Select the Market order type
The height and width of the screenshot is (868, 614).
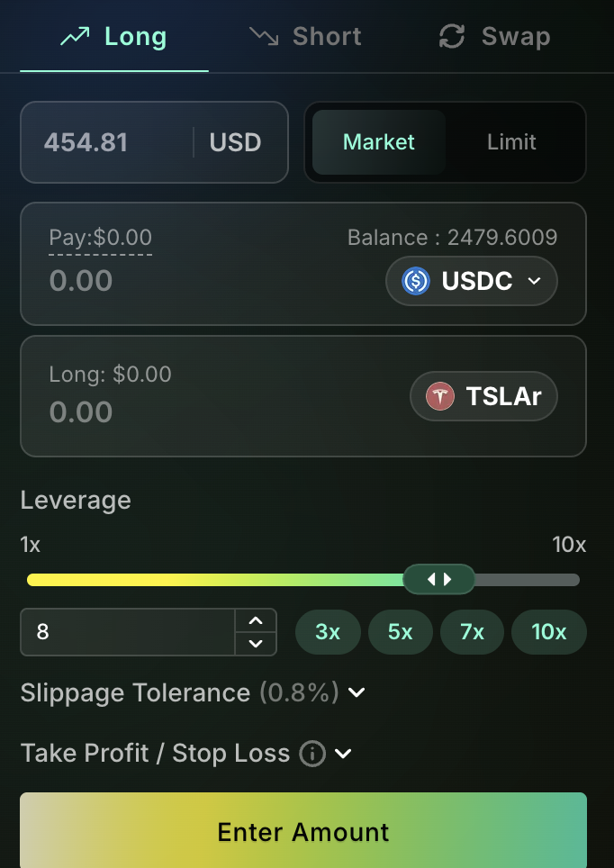pyautogui.click(x=379, y=142)
